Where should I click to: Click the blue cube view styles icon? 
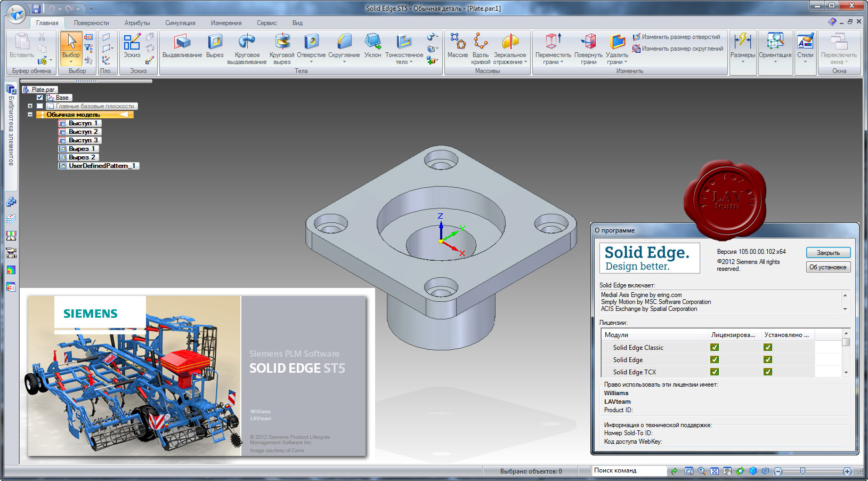click(x=753, y=471)
